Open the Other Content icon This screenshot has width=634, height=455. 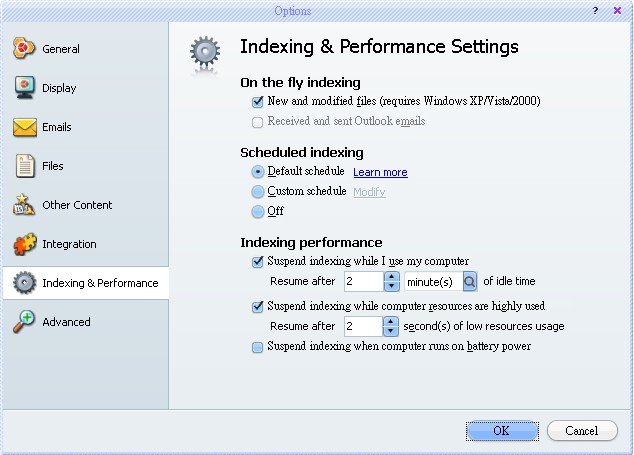pyautogui.click(x=24, y=205)
